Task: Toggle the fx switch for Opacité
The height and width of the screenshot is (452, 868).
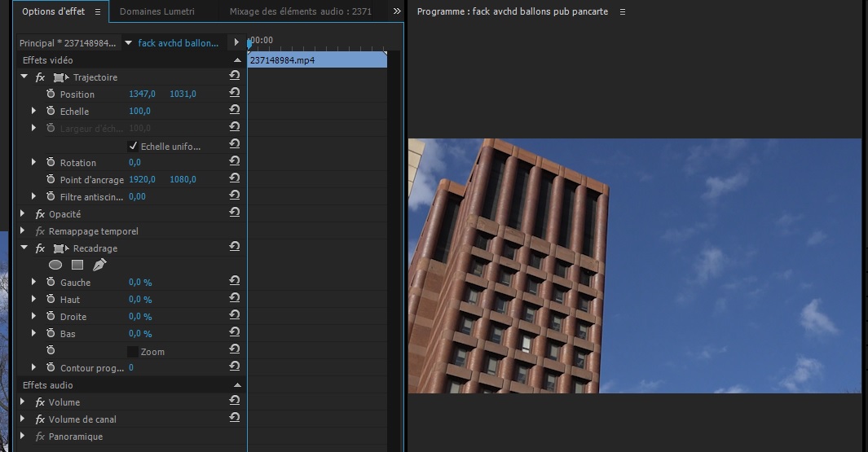Action: pyautogui.click(x=40, y=214)
